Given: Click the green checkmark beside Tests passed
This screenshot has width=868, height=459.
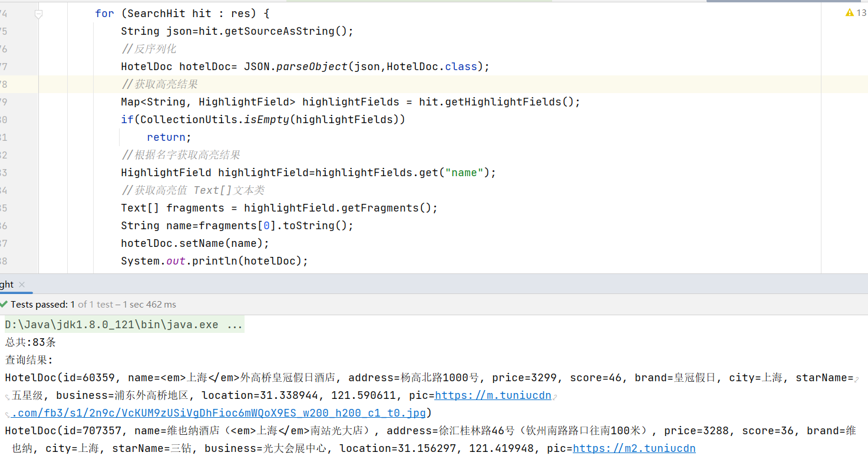Looking at the screenshot, I should 4,305.
